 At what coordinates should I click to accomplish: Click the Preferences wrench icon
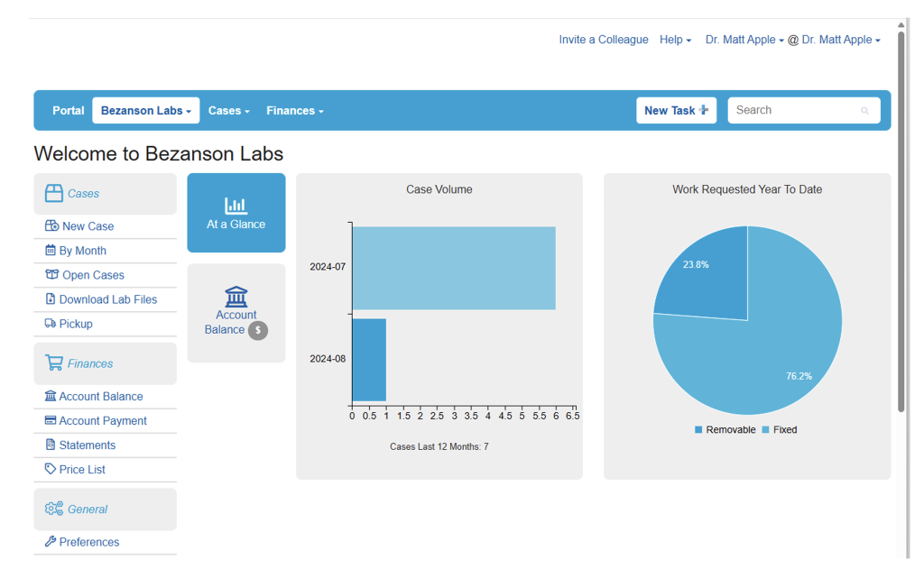click(51, 542)
